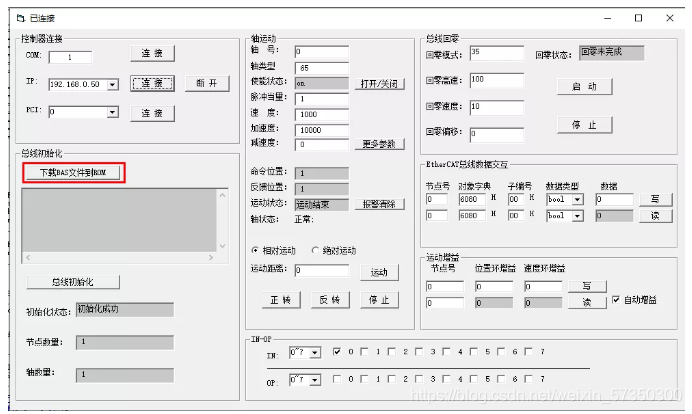Open the IP address dropdown 192.168.0.50

(x=113, y=84)
